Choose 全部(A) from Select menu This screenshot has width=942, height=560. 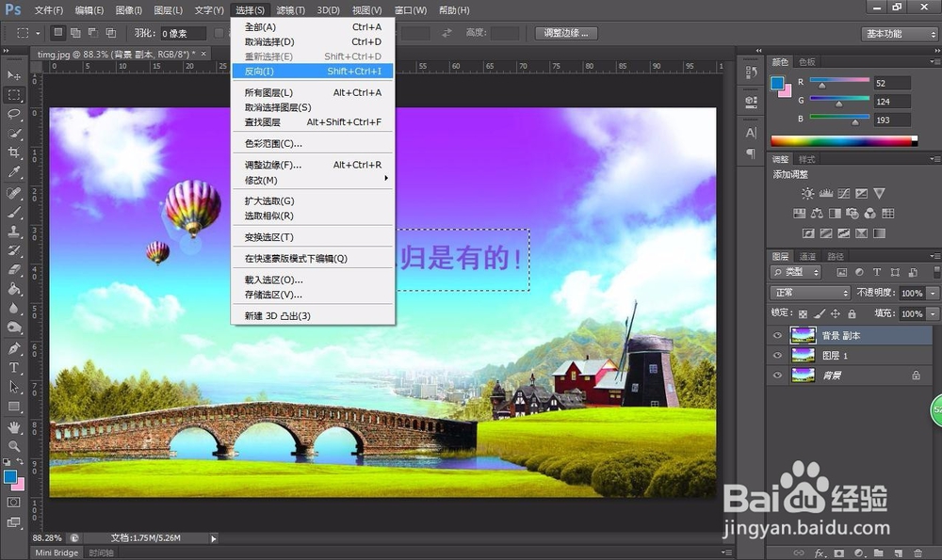pos(313,27)
